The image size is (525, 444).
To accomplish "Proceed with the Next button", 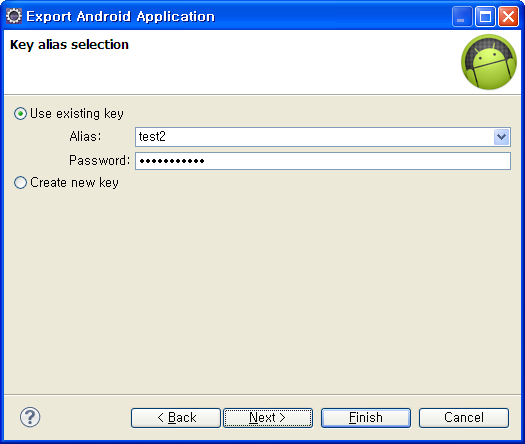I will pyautogui.click(x=268, y=418).
